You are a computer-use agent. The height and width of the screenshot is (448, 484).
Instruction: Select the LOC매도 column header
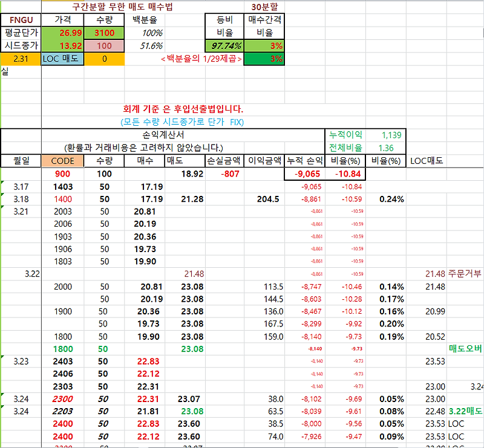coord(427,161)
